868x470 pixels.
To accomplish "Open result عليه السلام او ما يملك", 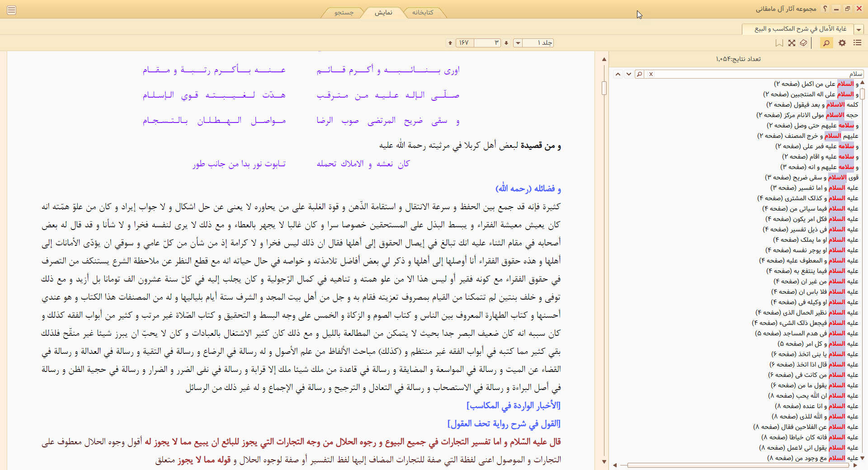I will click(816, 240).
